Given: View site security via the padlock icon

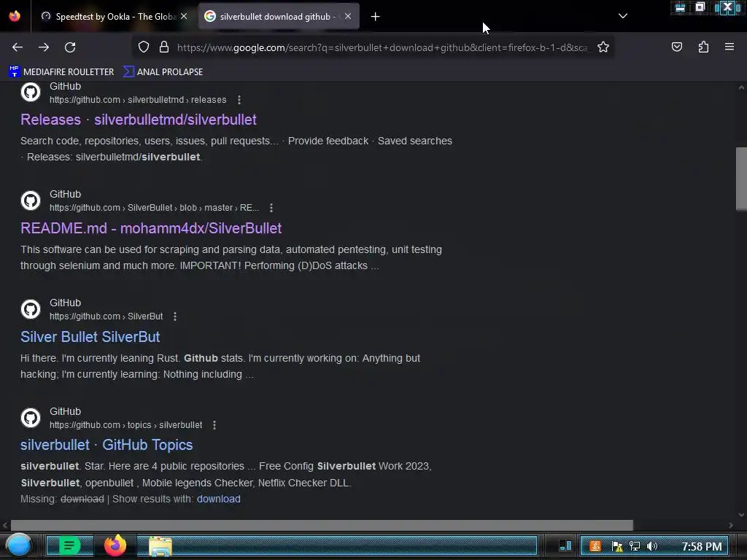Looking at the screenshot, I should coord(164,47).
